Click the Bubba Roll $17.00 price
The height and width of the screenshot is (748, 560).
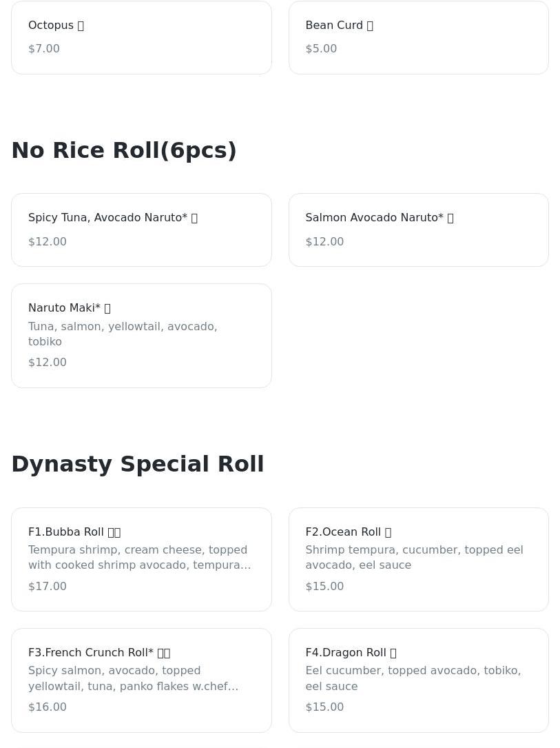[x=48, y=586]
